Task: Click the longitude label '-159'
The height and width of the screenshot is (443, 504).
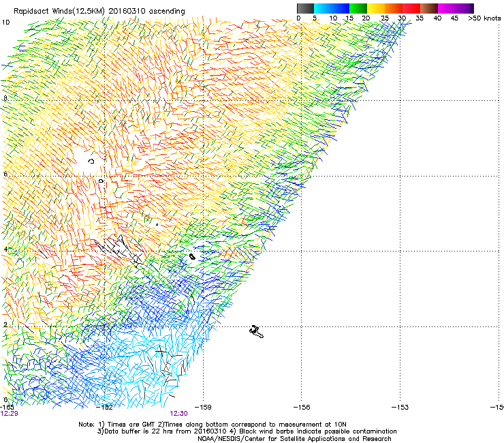Action: click(203, 408)
